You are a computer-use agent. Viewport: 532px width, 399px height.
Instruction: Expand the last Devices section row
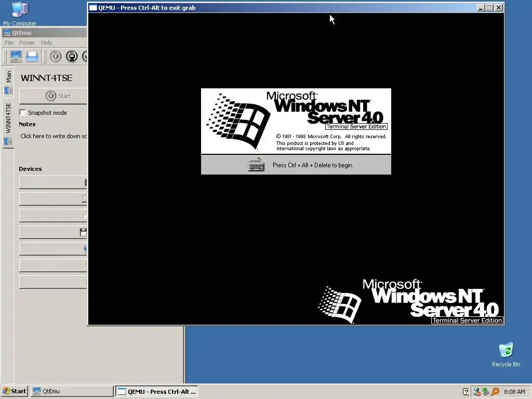click(x=54, y=282)
